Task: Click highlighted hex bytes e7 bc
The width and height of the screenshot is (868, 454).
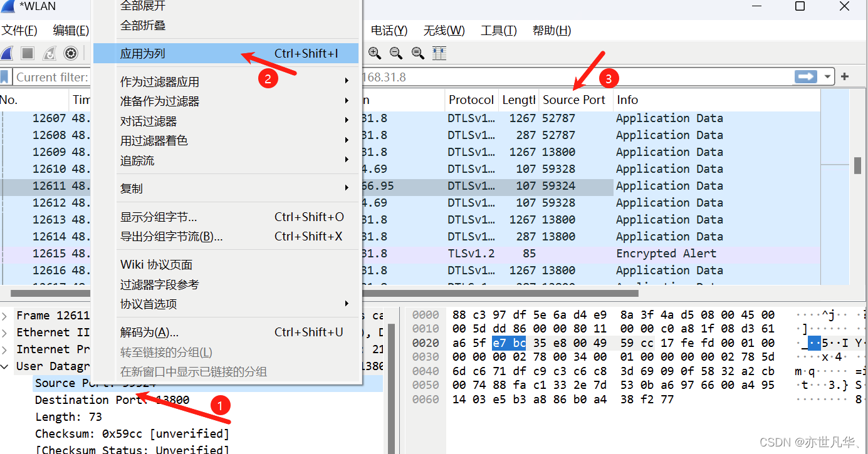Action: tap(509, 343)
